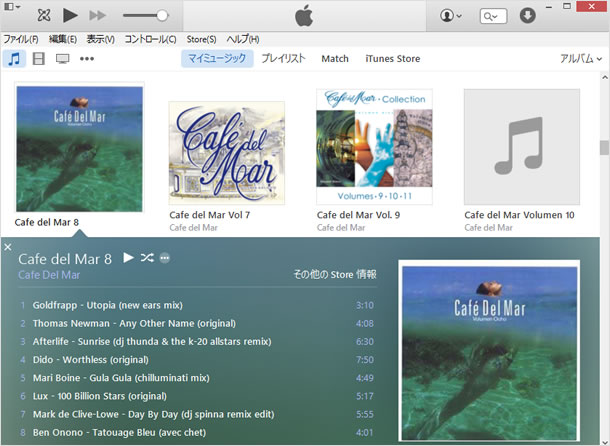The height and width of the screenshot is (446, 610).
Task: Click the vertical scrollbar thumb
Action: [604, 147]
